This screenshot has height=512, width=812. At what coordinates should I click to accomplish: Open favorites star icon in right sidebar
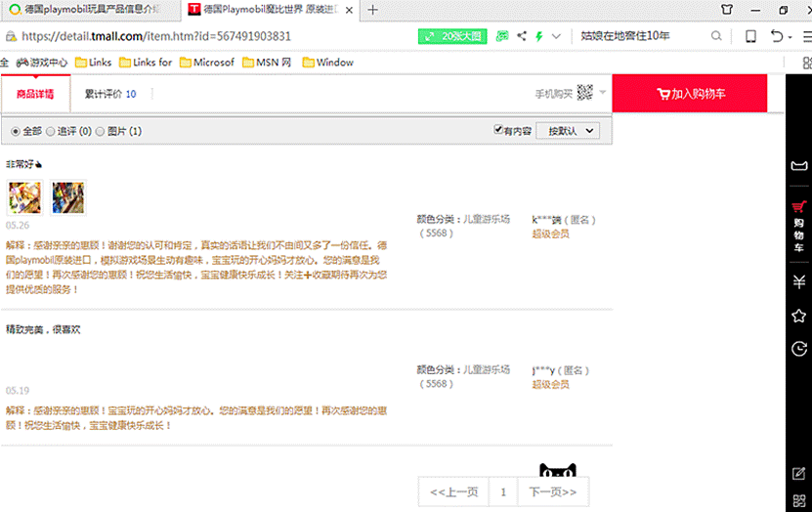[798, 316]
